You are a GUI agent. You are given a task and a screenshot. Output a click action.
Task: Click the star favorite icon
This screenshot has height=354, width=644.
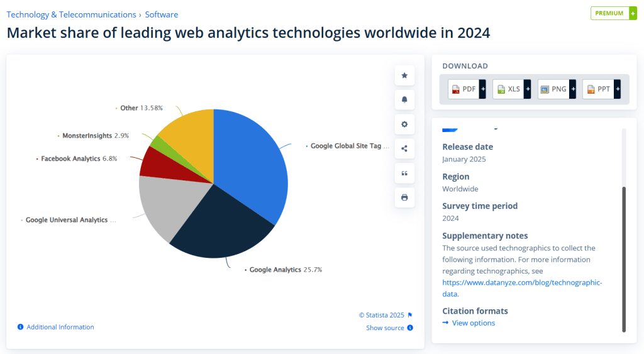(x=404, y=75)
